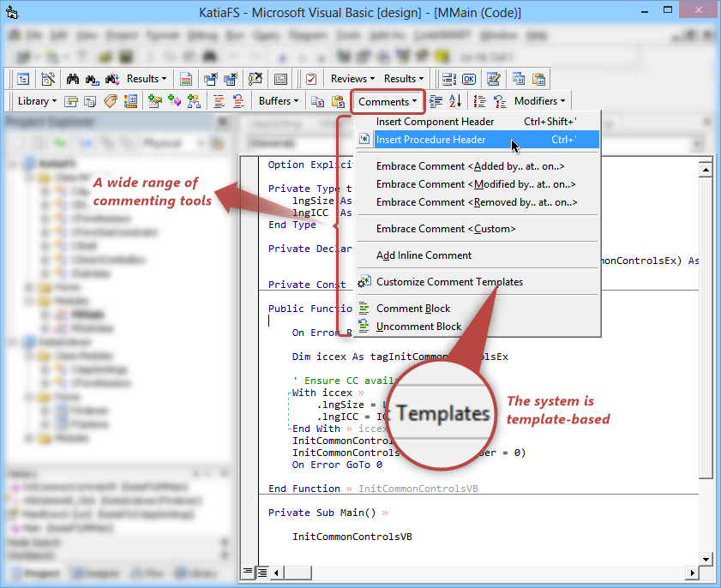Open the Results dropdown next to Reviews
Viewport: 721px width, 588px height.
[404, 79]
